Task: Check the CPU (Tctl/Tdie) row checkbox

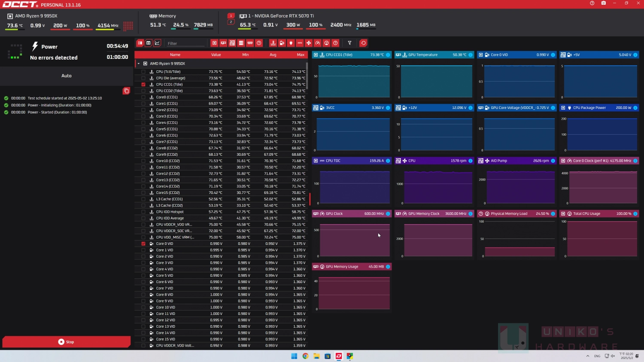Action: [143, 72]
